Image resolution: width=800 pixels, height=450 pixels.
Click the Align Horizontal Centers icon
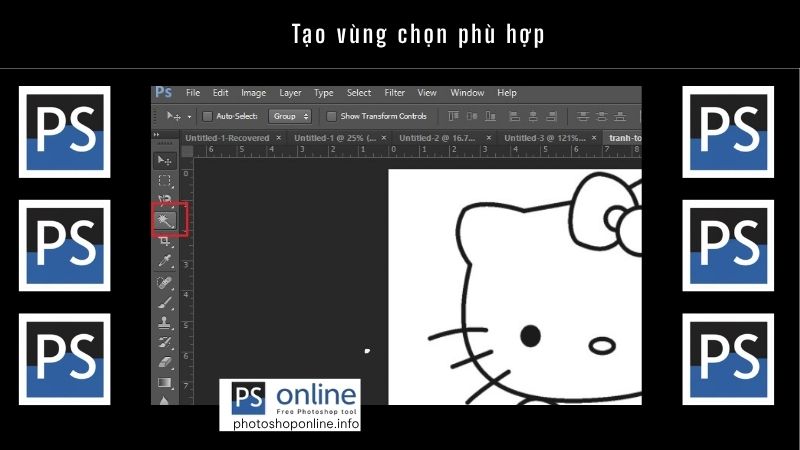coord(533,116)
